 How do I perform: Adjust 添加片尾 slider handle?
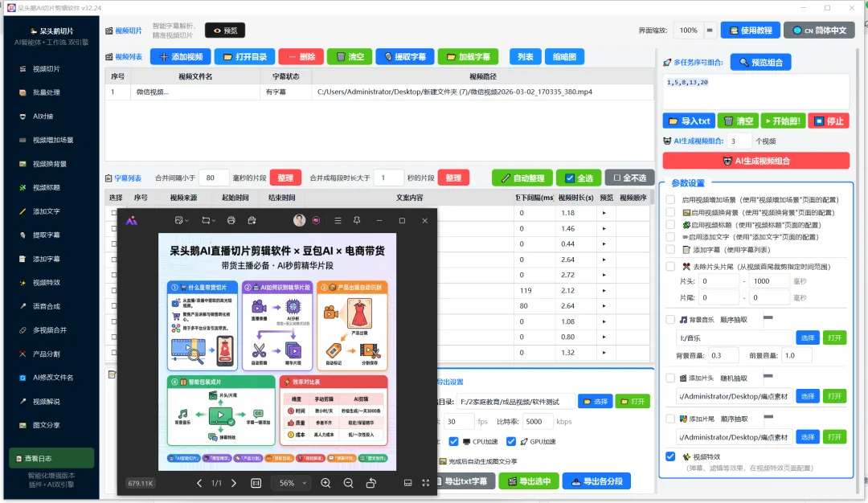click(x=768, y=417)
